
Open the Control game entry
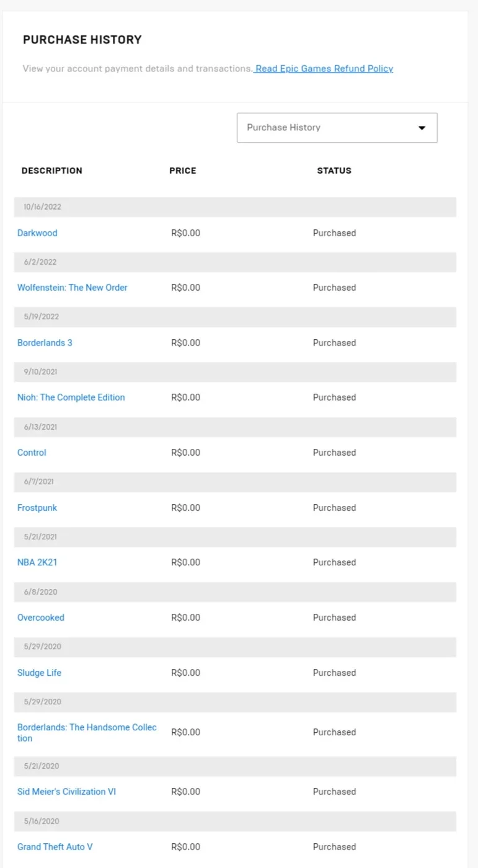(32, 453)
